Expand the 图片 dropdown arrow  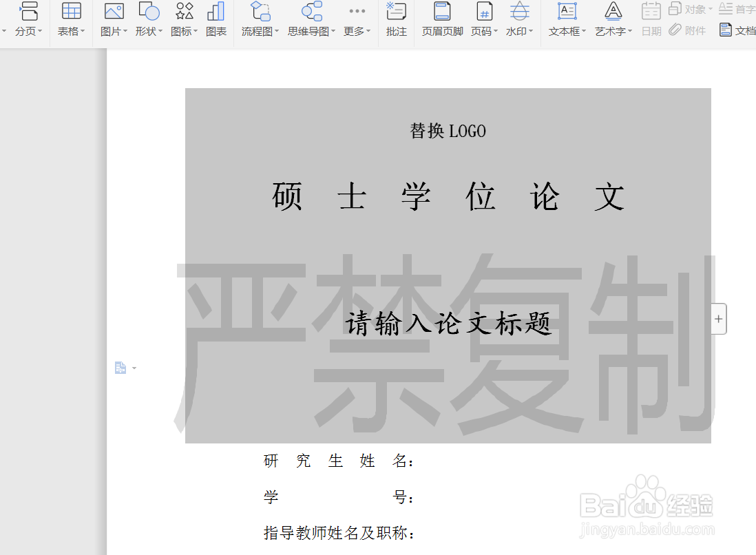click(x=125, y=31)
